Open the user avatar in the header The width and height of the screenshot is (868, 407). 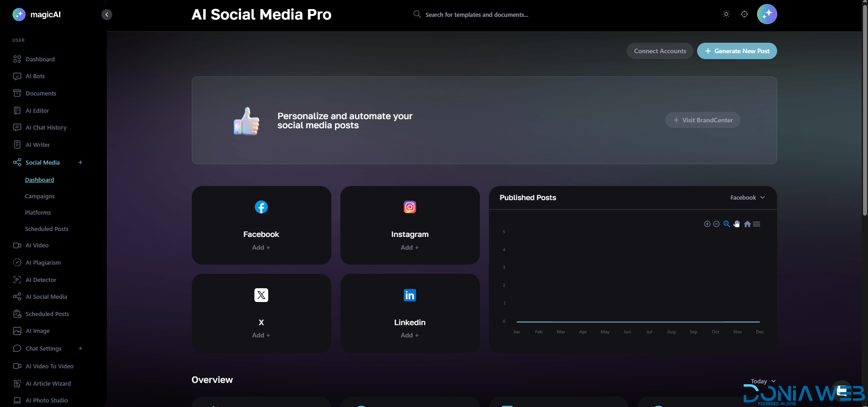[767, 14]
